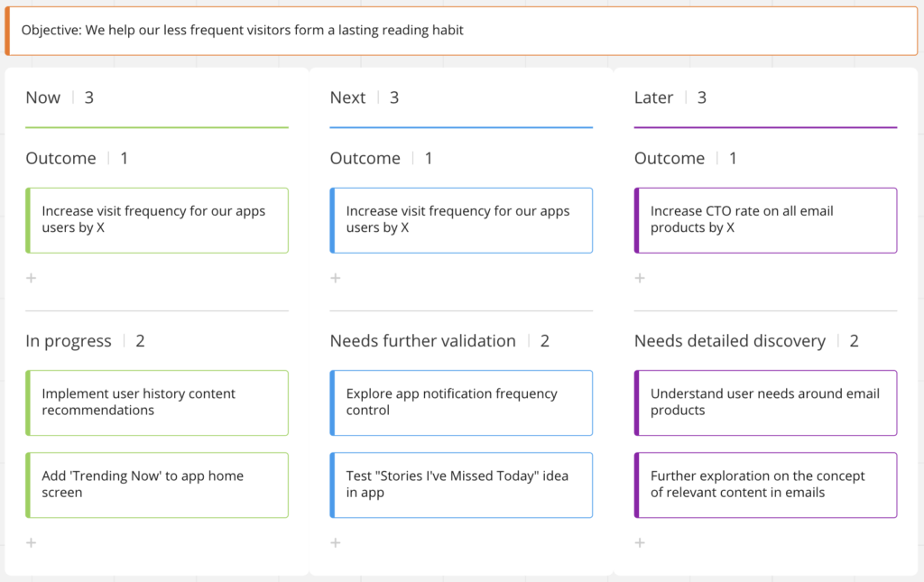Click the item count next to the Now header
The image size is (924, 582).
[89, 97]
